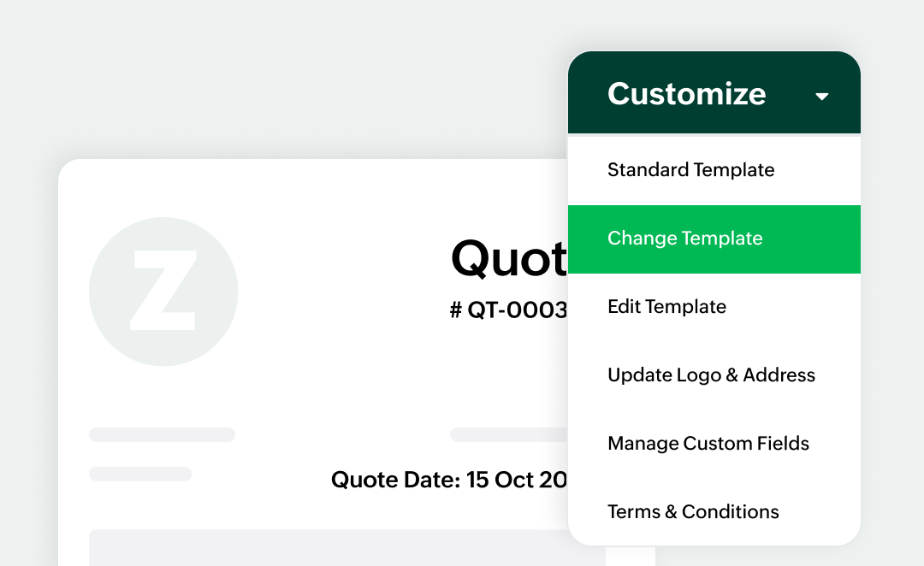Viewport: 924px width, 566px height.
Task: Click the highlighted green menu row
Action: [714, 239]
